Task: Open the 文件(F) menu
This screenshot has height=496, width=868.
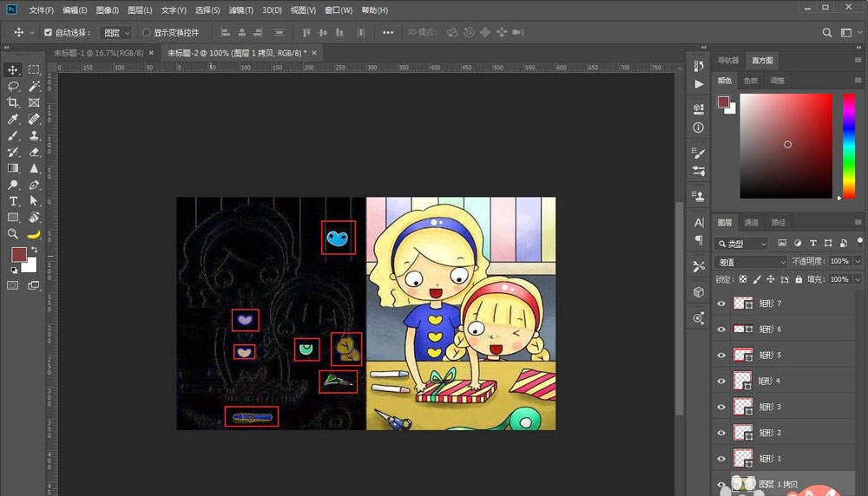Action: [x=42, y=10]
